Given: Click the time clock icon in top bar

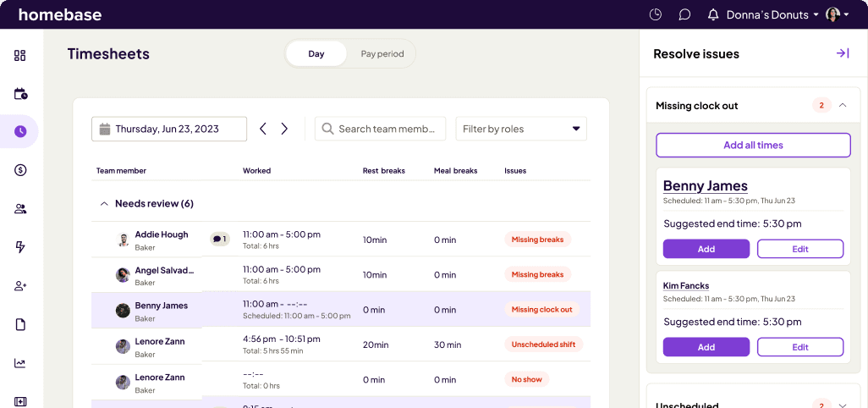Looking at the screenshot, I should click(x=656, y=14).
